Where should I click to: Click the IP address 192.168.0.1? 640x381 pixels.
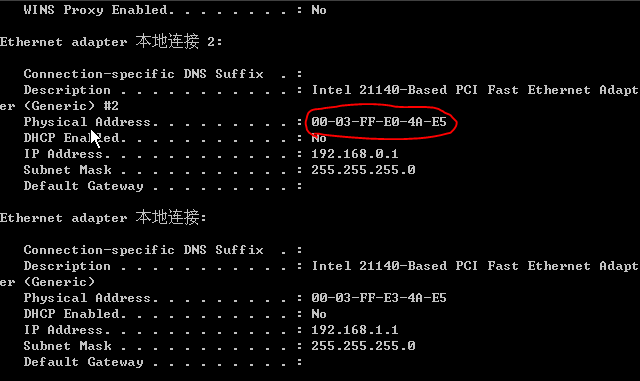coord(355,154)
